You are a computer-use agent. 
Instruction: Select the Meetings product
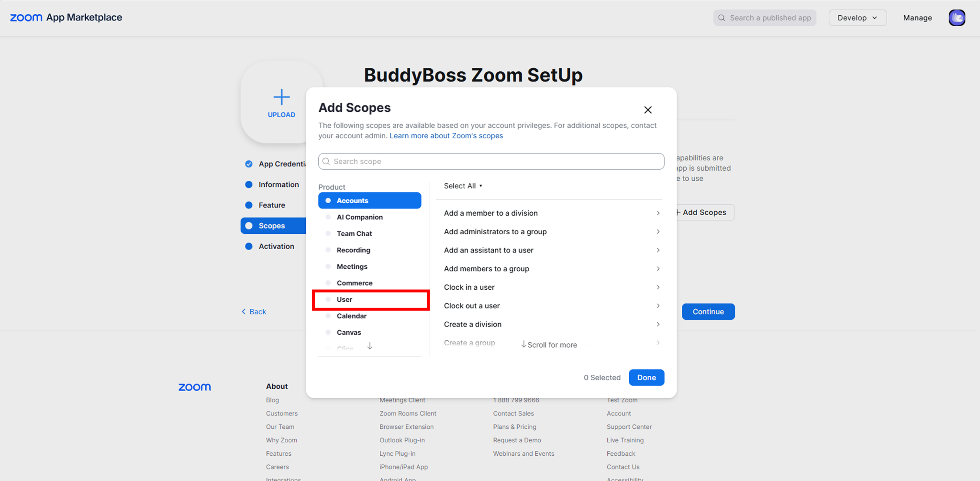[x=370, y=267]
